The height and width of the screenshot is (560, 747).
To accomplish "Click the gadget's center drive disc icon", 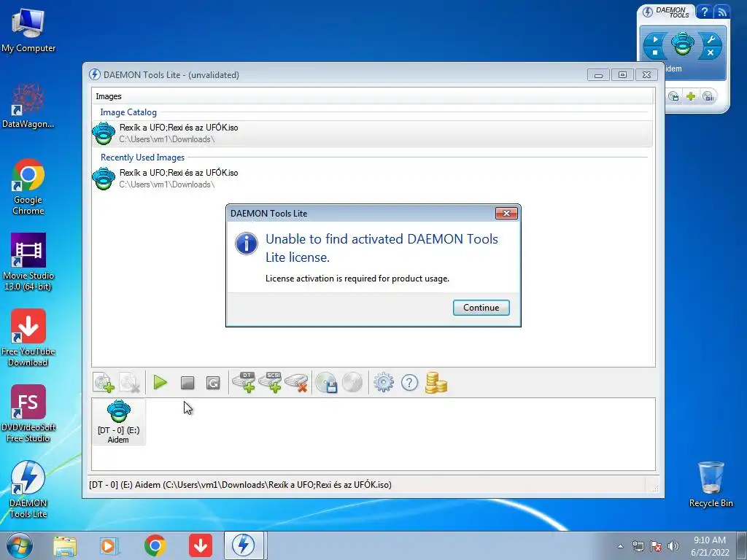I will click(x=683, y=44).
